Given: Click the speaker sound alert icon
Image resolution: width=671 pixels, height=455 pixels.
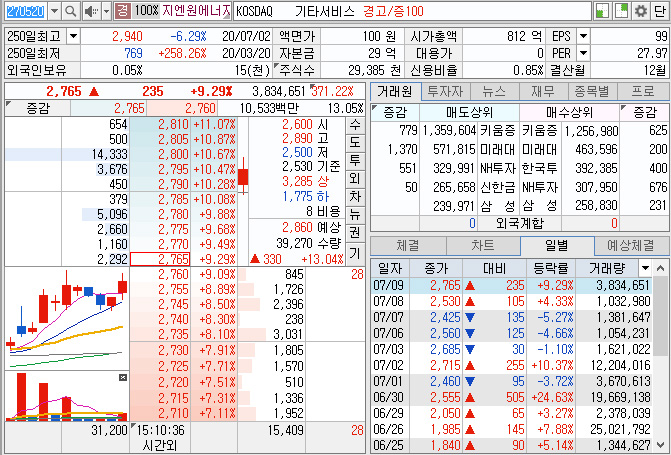Looking at the screenshot, I should 91,11.
